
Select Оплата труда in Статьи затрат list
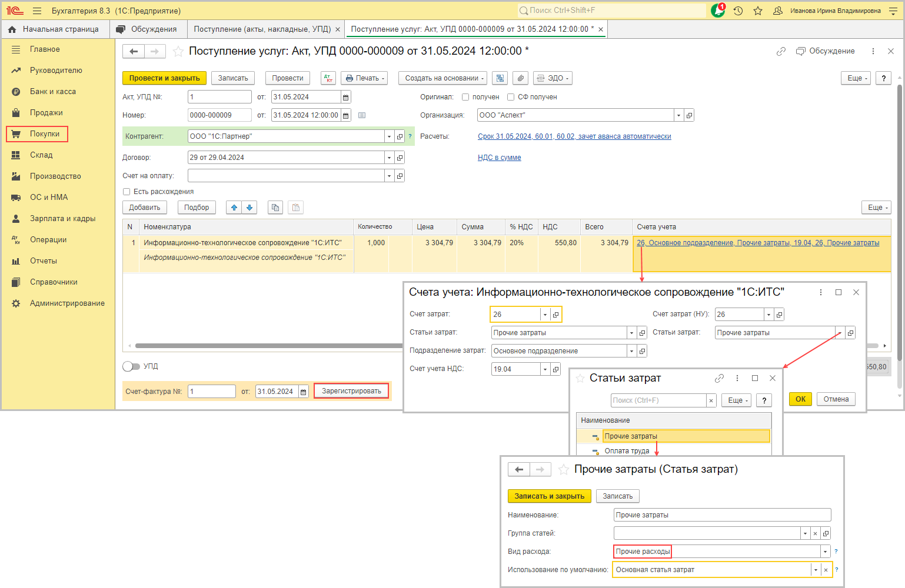[x=627, y=451]
